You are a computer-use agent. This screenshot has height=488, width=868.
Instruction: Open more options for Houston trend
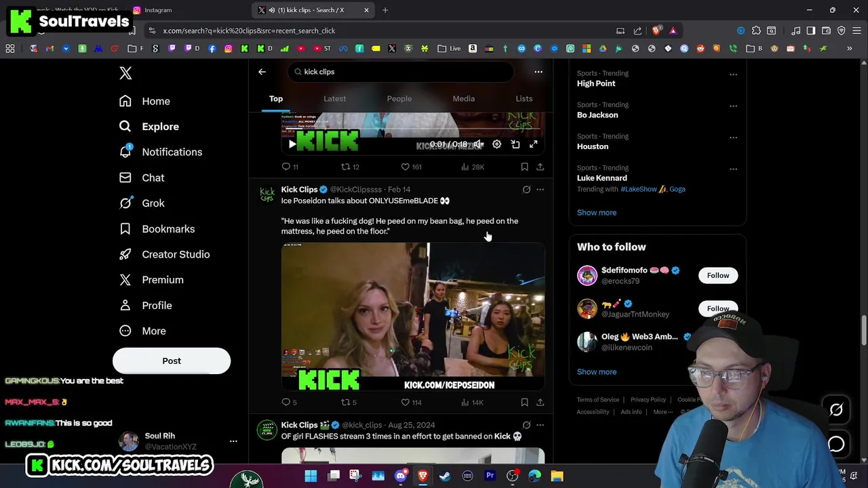pos(733,138)
